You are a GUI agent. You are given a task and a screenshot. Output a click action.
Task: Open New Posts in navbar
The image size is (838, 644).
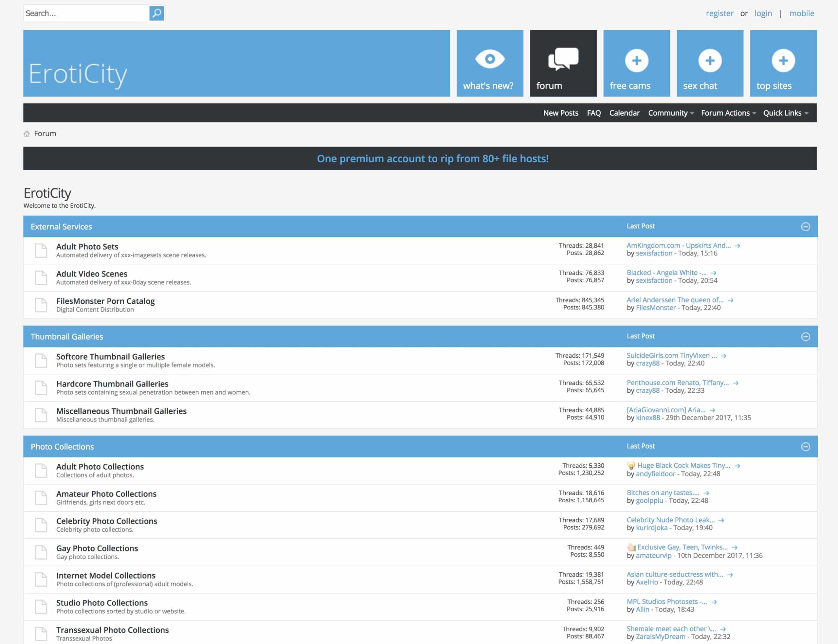pos(560,113)
